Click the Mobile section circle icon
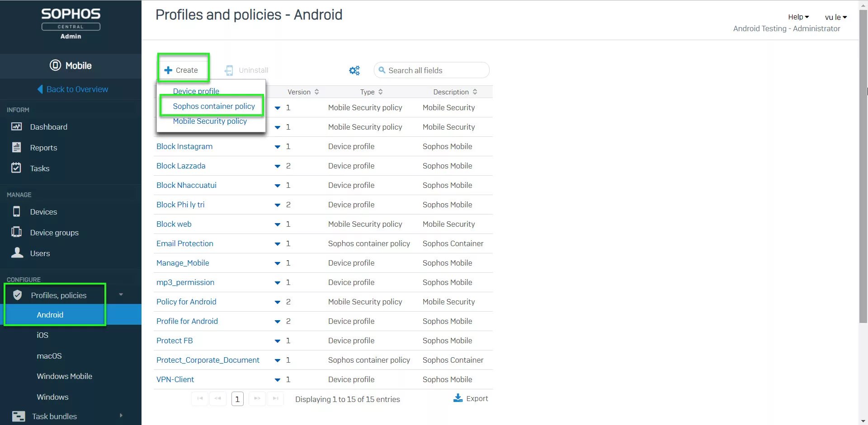The height and width of the screenshot is (425, 868). [x=55, y=65]
